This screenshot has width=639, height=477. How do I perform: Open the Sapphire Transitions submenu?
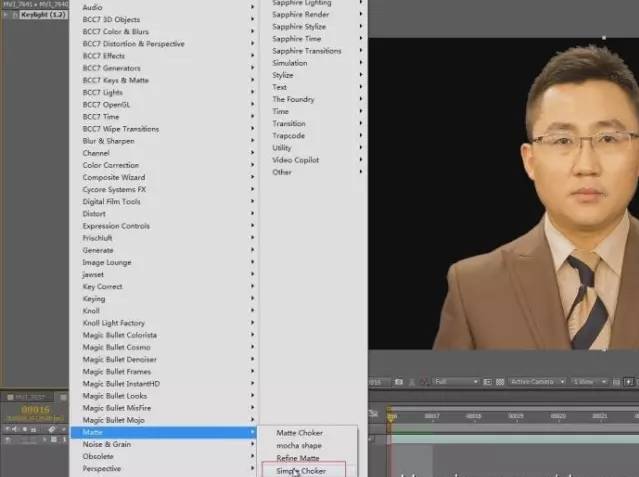[x=314, y=51]
